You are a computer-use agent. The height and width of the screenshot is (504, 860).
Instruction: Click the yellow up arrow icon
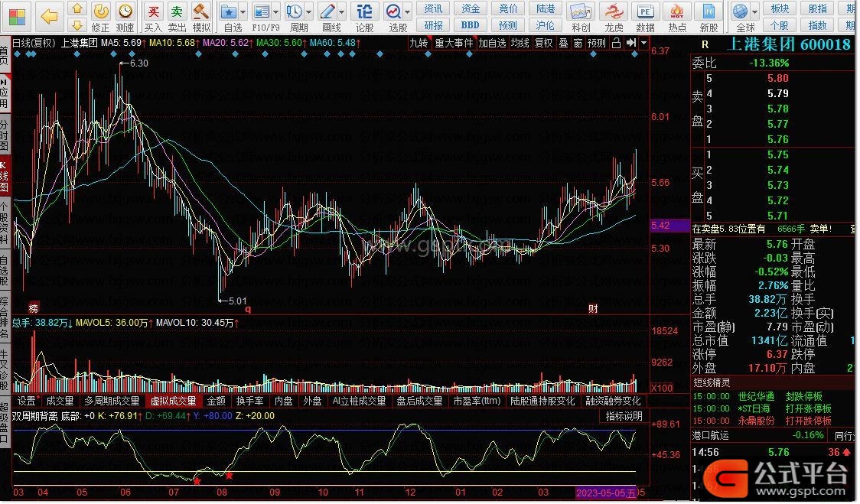click(x=77, y=8)
